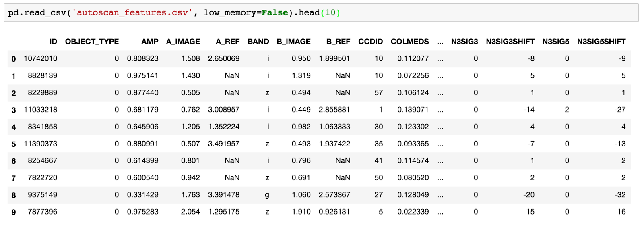Click the 'g' band cell in row 8
This screenshot has width=644, height=225.
pyautogui.click(x=267, y=195)
